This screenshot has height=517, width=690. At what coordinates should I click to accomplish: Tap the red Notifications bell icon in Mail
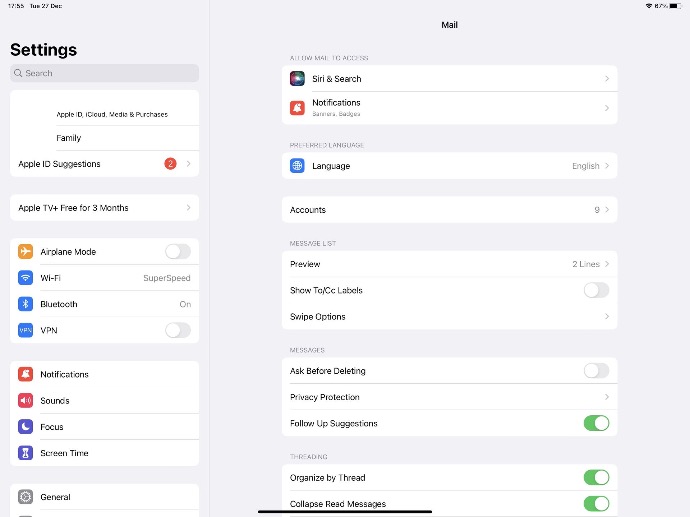click(x=297, y=107)
